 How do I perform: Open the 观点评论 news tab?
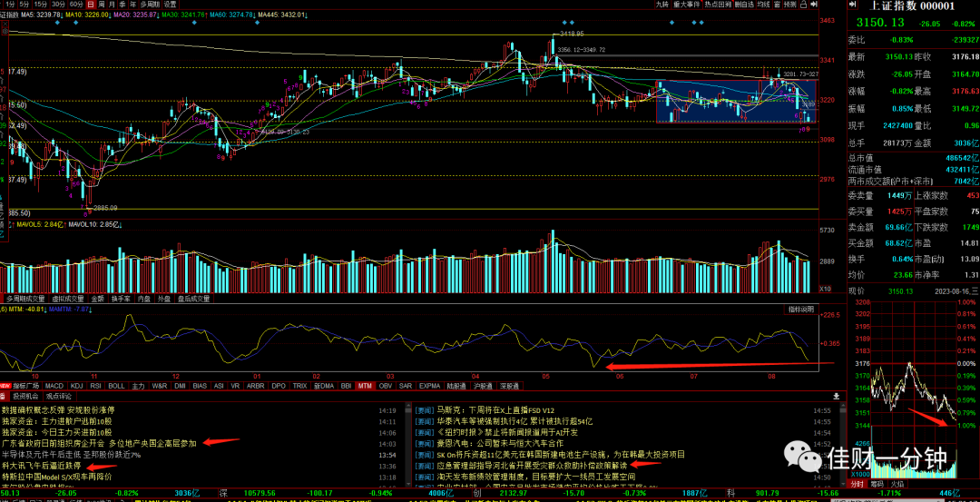coord(58,397)
